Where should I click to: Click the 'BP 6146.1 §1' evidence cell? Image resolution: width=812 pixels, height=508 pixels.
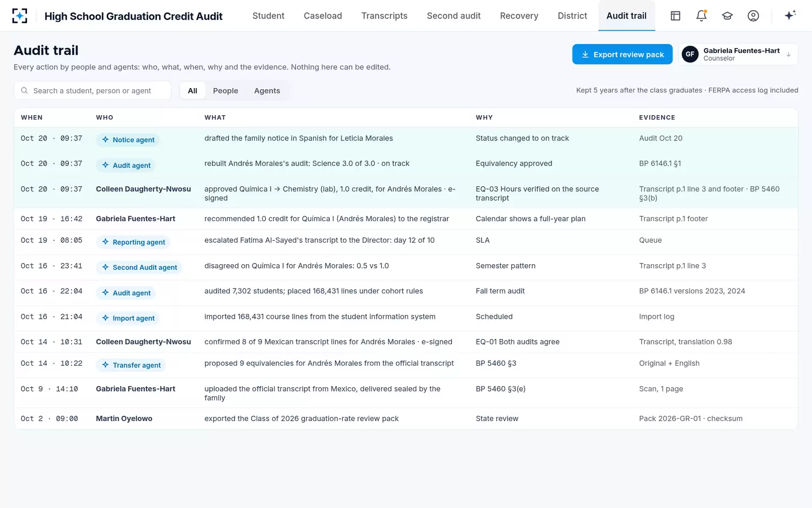click(x=660, y=164)
